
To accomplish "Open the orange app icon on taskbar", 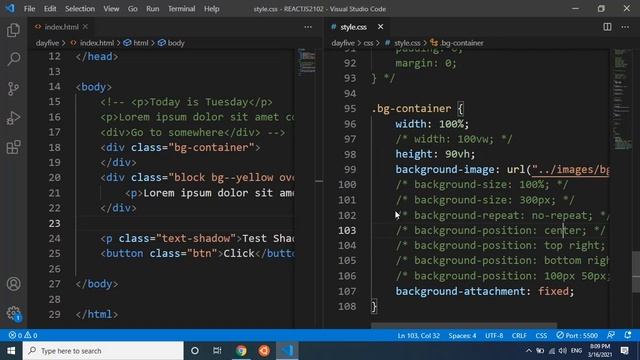I will (264, 351).
